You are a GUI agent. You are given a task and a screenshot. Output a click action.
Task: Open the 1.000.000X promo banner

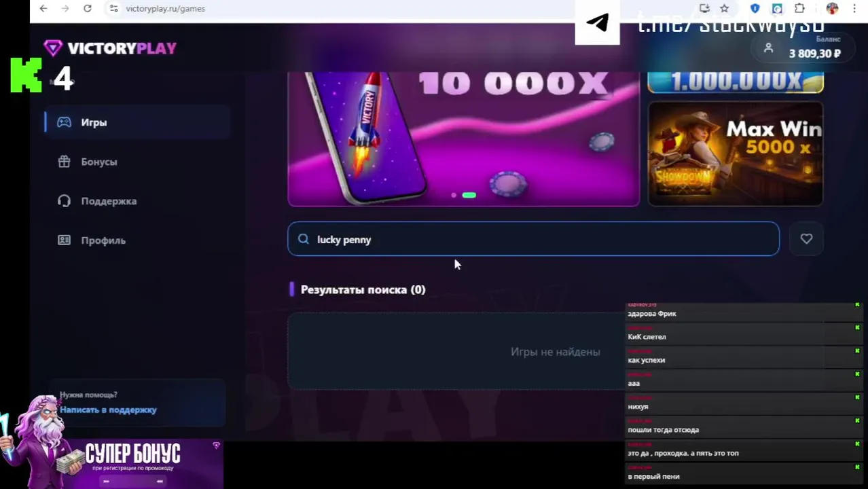click(x=736, y=82)
